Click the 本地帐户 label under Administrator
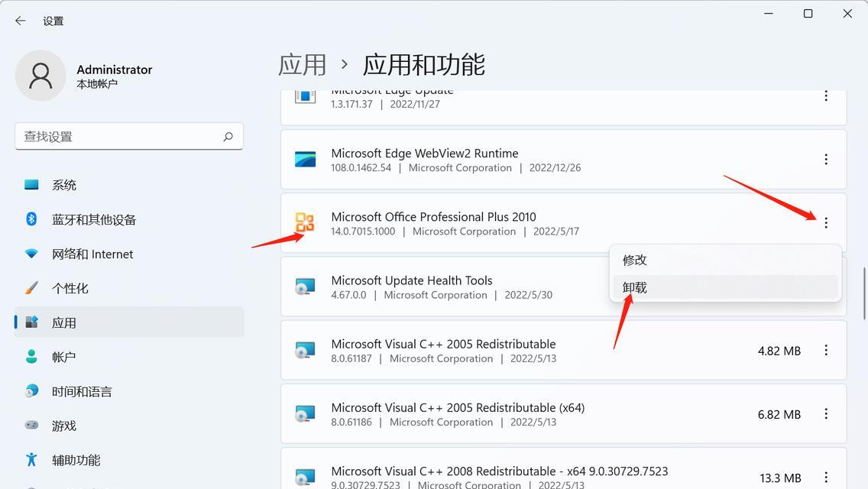 [x=97, y=84]
